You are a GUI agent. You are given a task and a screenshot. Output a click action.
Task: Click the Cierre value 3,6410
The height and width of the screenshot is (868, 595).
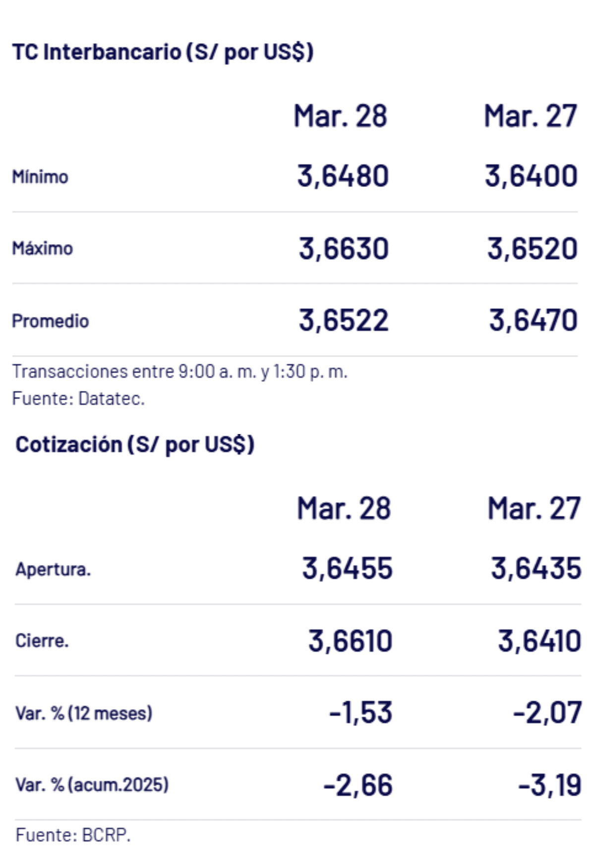coord(539,641)
